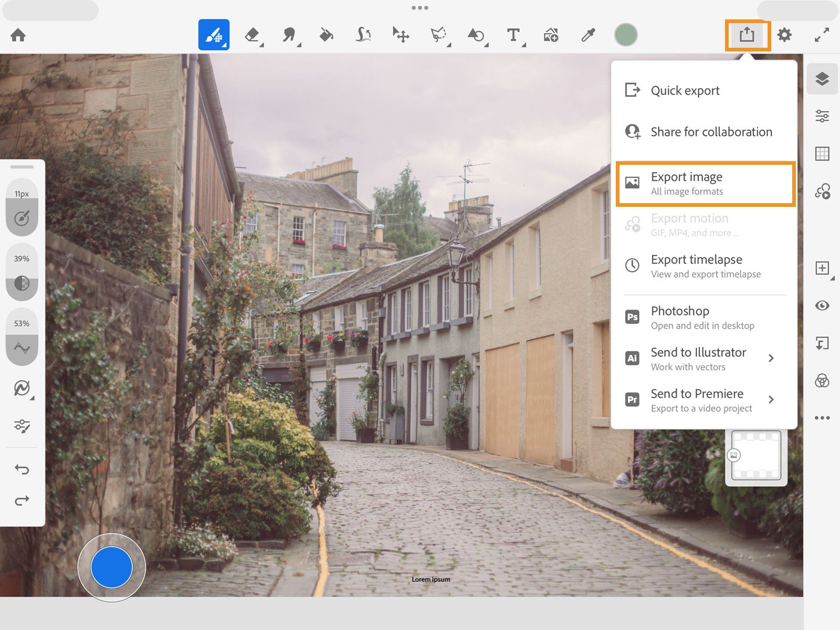The width and height of the screenshot is (840, 630).
Task: Open the layer import-from icon
Action: pos(822,343)
